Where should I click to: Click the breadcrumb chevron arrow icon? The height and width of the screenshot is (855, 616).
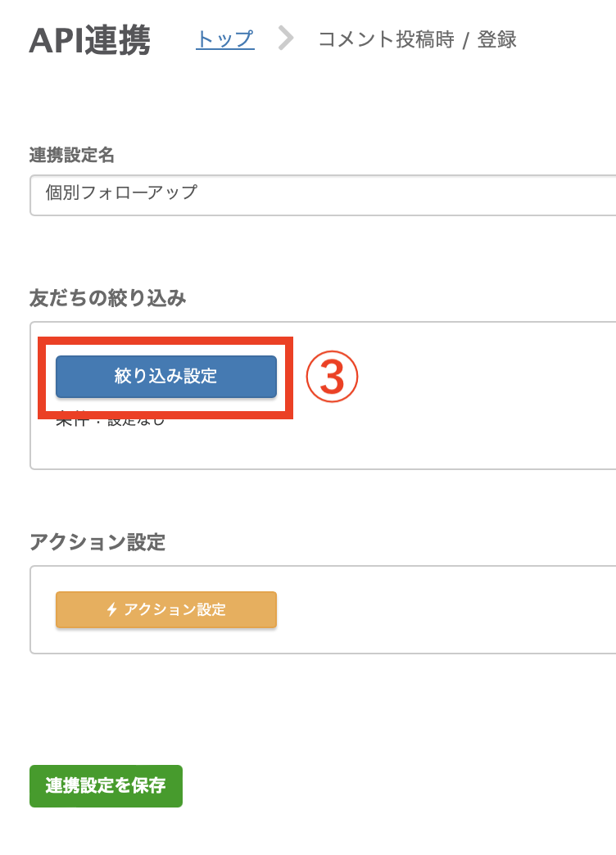pos(285,38)
